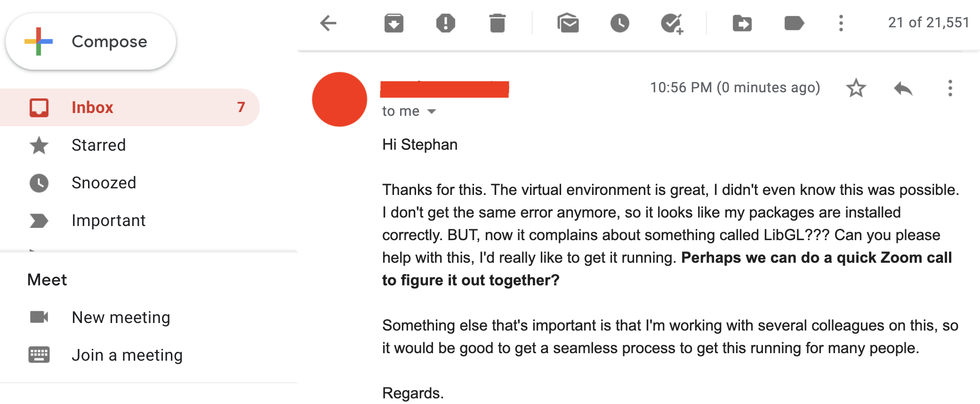Image resolution: width=980 pixels, height=404 pixels.
Task: Open message More options beside reply arrow
Action: coord(950,88)
